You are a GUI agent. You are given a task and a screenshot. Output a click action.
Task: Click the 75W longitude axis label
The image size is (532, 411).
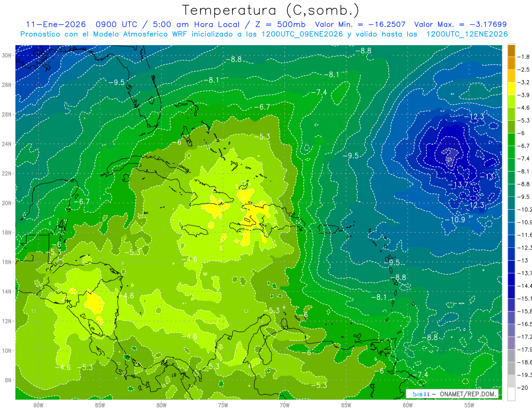[223, 405]
